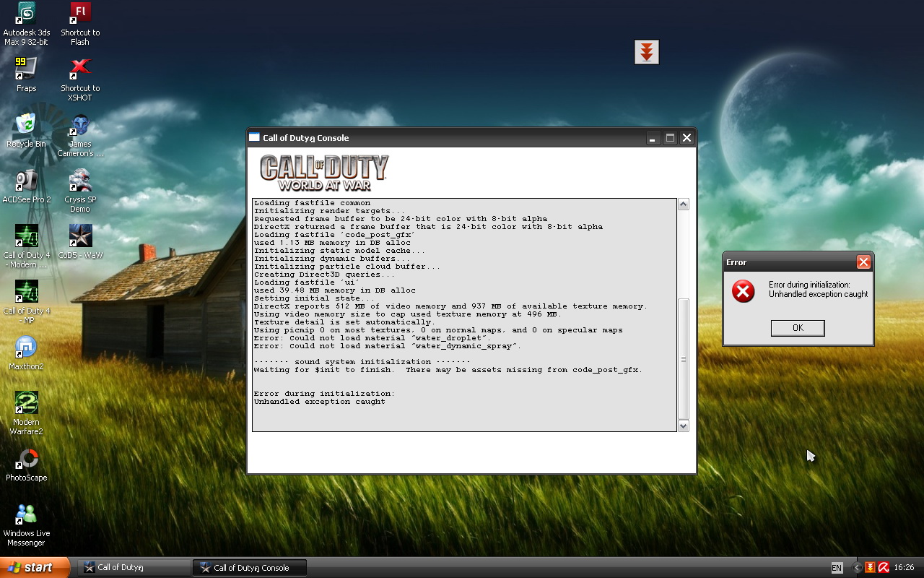
Task: Select the Fraps desktop icon
Action: pos(27,74)
